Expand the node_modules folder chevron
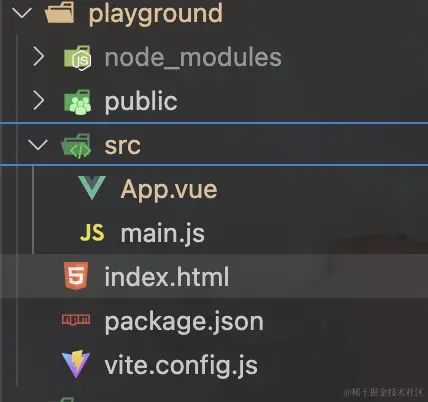The height and width of the screenshot is (402, 428). click(39, 57)
